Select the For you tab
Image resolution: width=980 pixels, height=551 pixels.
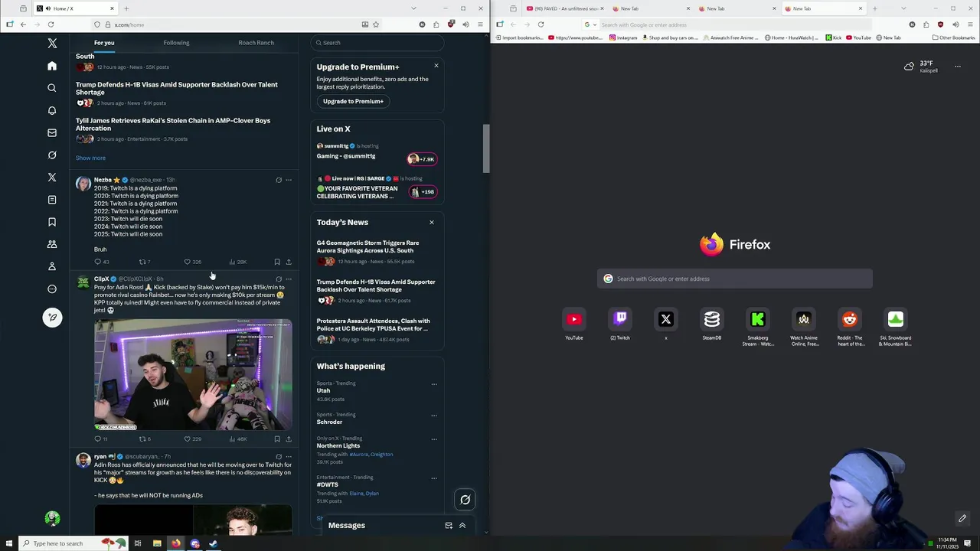(104, 43)
